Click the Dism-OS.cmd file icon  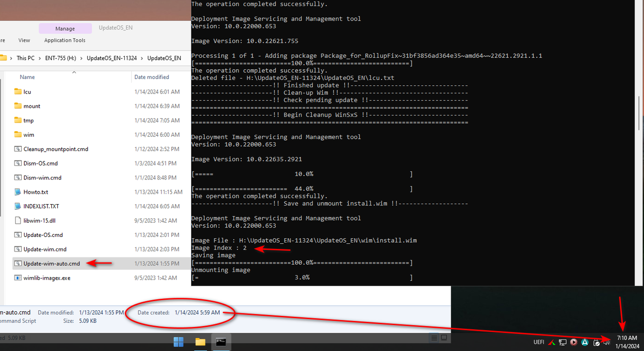(18, 163)
